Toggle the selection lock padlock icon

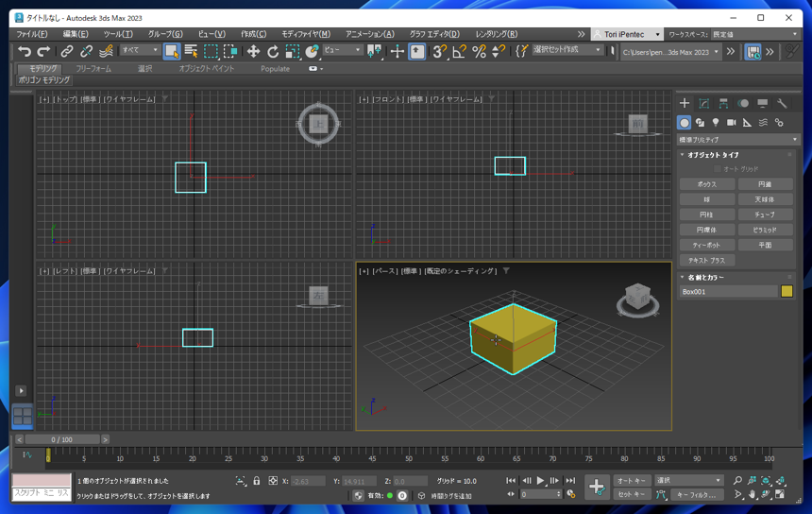click(256, 481)
